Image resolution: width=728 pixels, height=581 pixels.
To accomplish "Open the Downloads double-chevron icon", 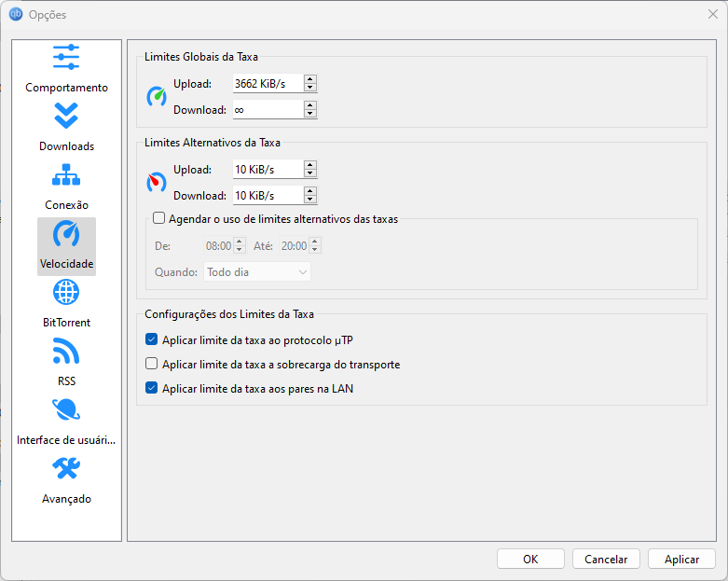I will tap(66, 116).
